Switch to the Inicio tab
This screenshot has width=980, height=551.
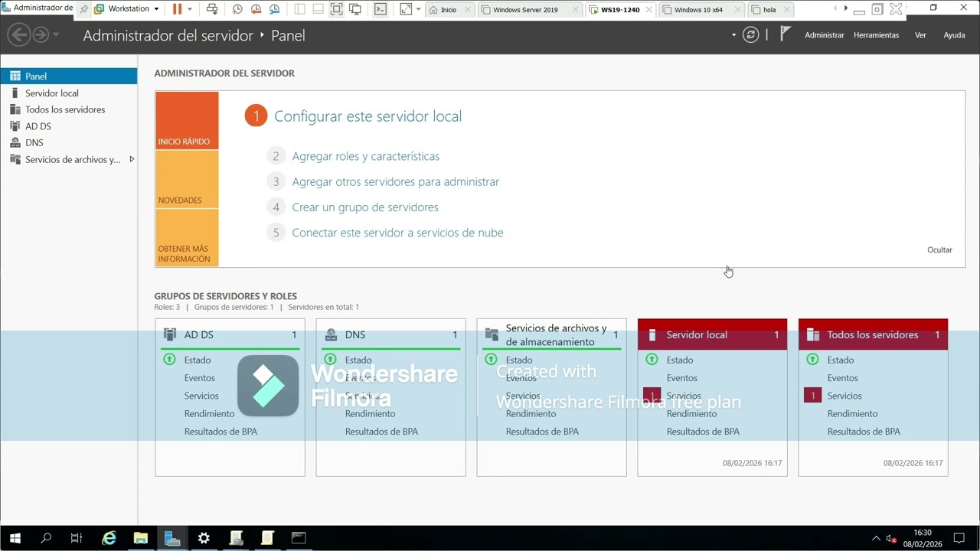[x=449, y=10]
